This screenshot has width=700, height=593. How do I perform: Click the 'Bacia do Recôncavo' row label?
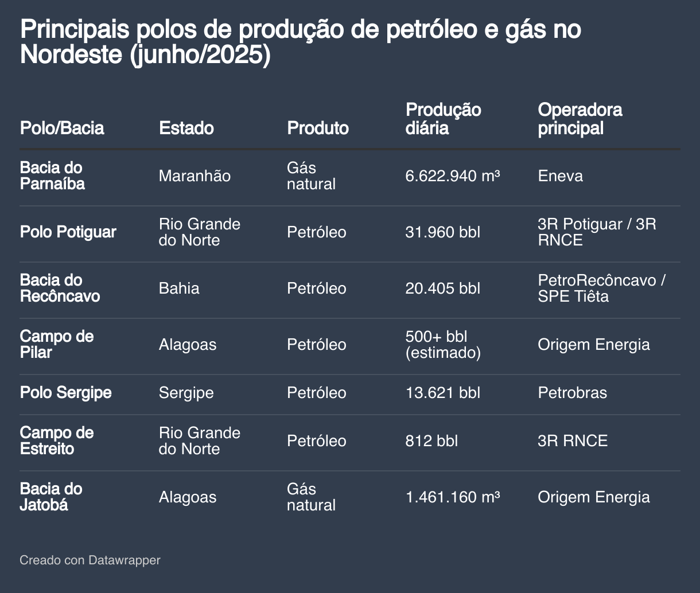point(60,288)
